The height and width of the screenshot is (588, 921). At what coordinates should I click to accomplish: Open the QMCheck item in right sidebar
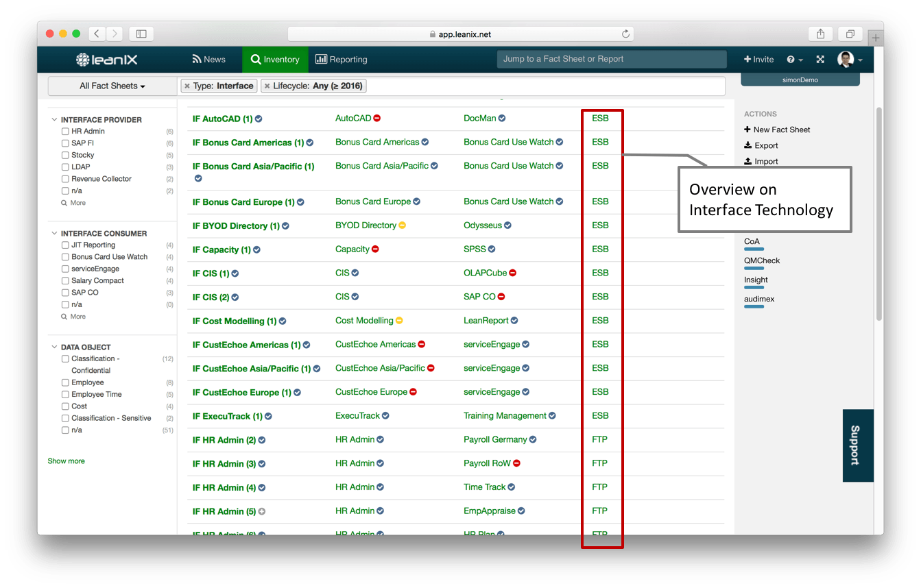(762, 261)
